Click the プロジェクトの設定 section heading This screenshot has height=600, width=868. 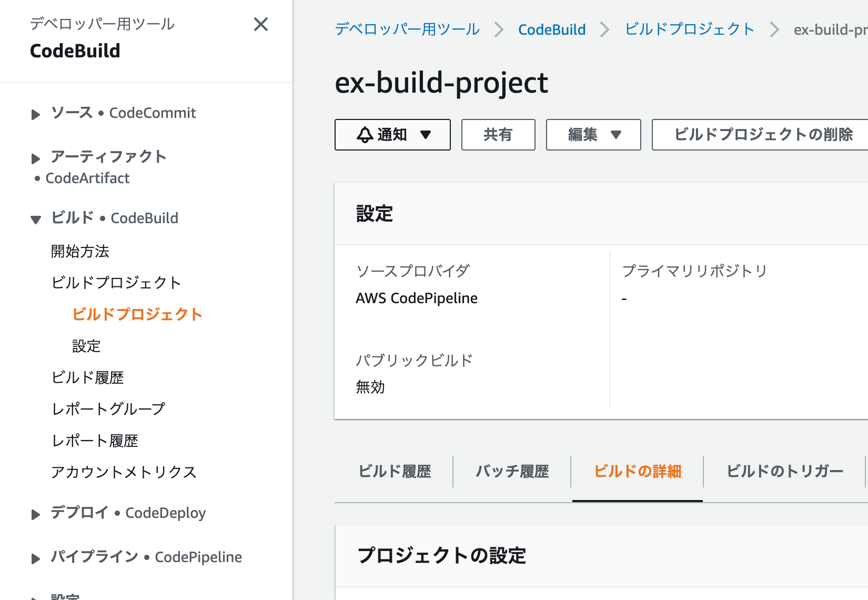point(442,556)
